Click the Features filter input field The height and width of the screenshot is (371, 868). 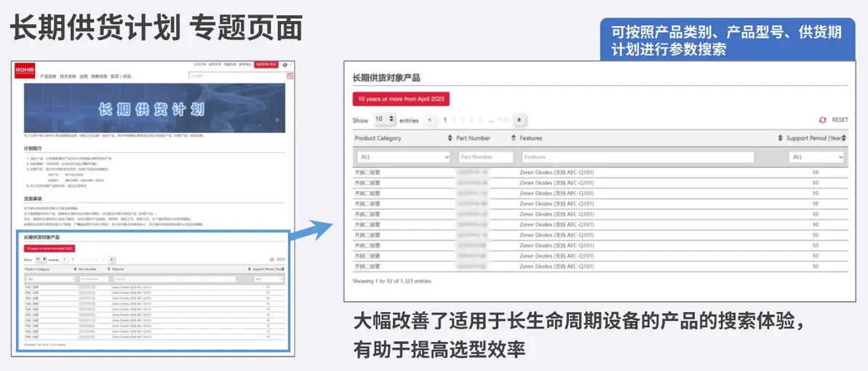click(x=637, y=157)
